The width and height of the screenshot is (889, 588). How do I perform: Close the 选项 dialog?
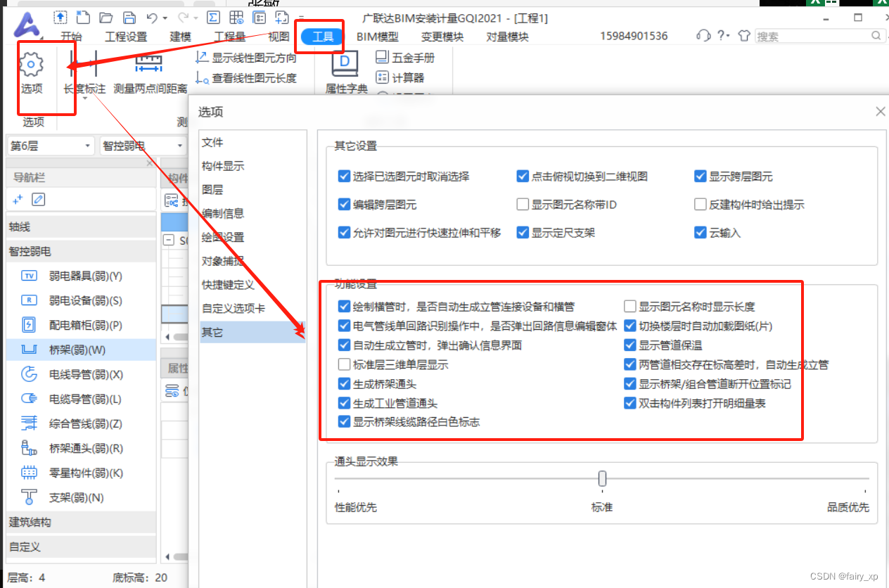point(881,111)
